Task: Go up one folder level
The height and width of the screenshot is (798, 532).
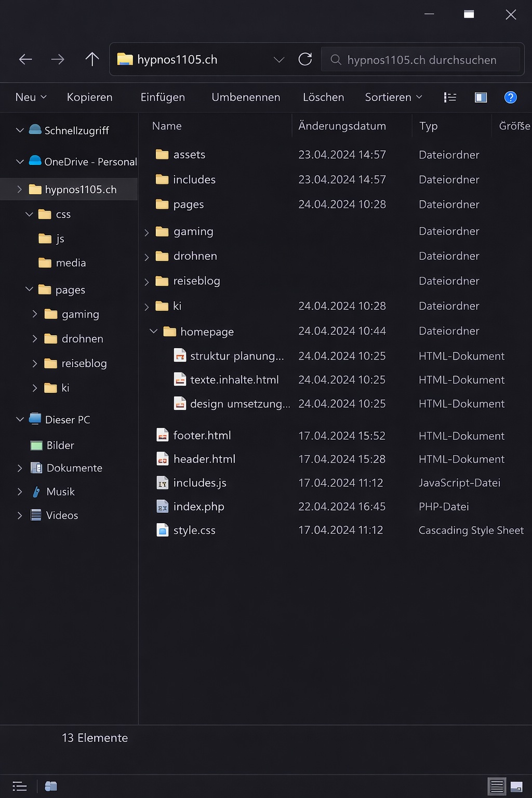Action: point(92,59)
